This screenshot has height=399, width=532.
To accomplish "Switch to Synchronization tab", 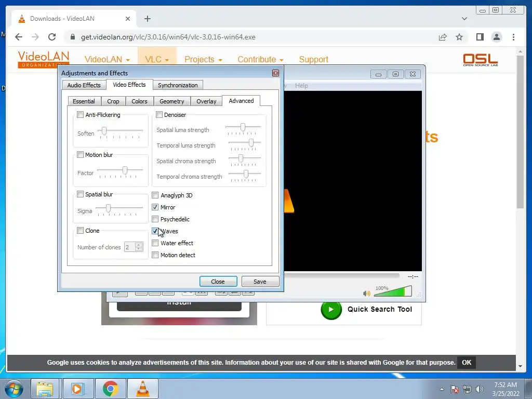I will [178, 85].
